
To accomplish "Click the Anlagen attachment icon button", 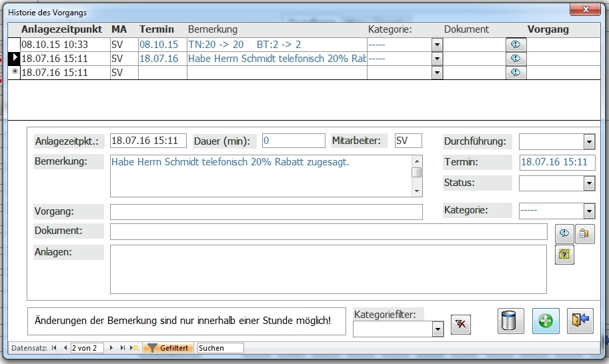I will coord(564,254).
